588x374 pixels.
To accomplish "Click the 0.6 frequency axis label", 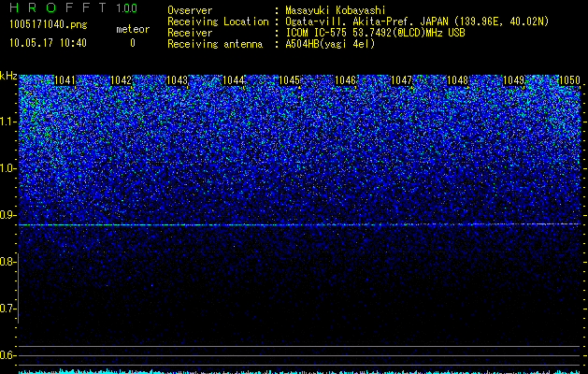I will pyautogui.click(x=8, y=355).
